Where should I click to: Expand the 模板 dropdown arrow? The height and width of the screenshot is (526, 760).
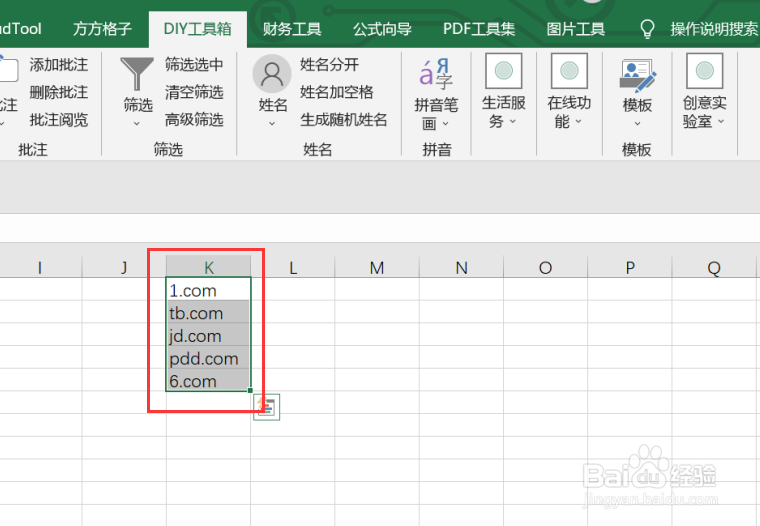(637, 124)
